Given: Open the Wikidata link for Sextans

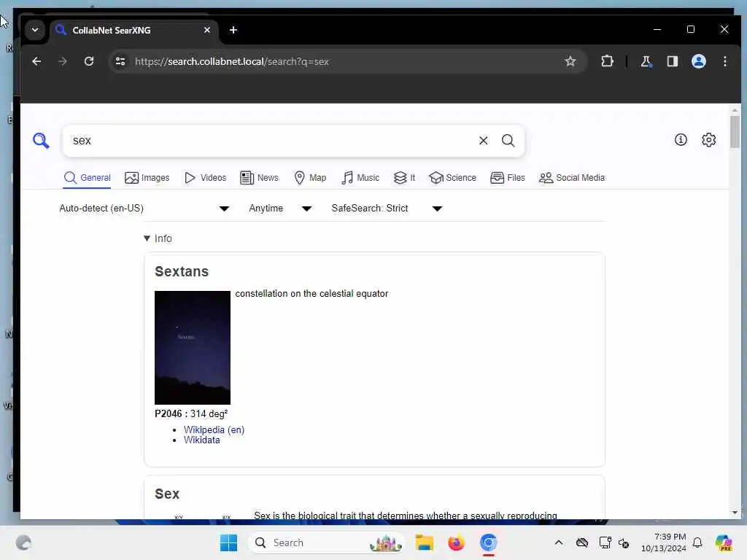Looking at the screenshot, I should [x=202, y=440].
